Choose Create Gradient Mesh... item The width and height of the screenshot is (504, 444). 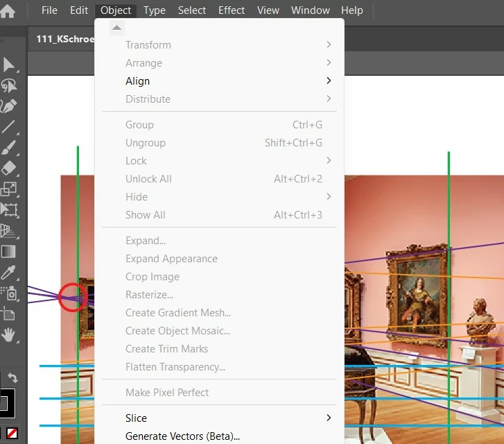220,312
